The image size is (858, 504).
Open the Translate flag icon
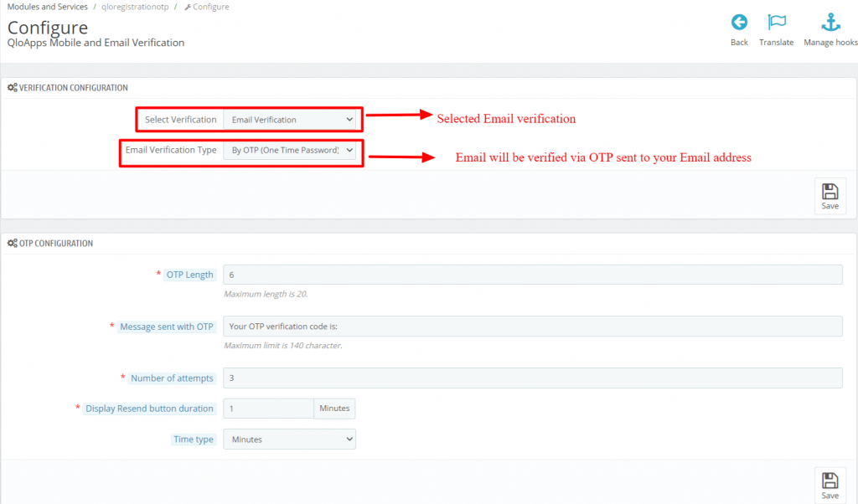(x=777, y=23)
